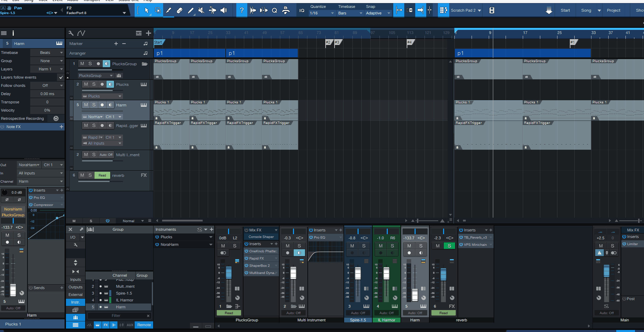Select the Mute tool
This screenshot has width=644, height=332.
(x=201, y=10)
